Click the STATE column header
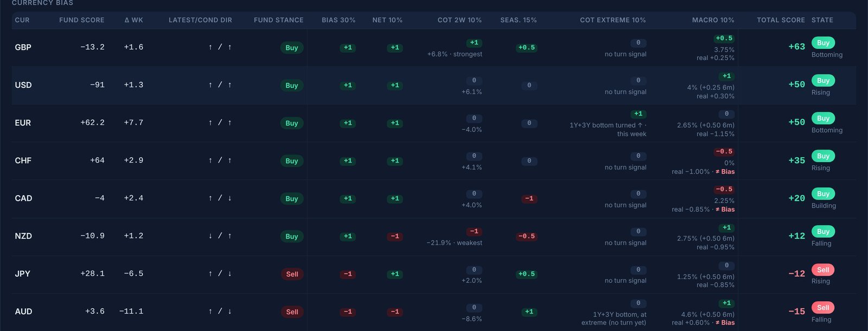This screenshot has width=868, height=331. click(822, 20)
